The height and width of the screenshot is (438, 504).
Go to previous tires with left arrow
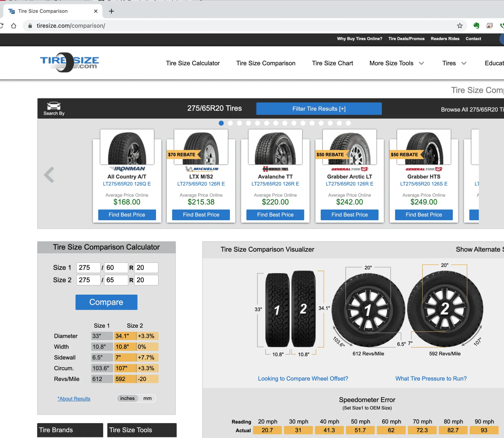[49, 175]
